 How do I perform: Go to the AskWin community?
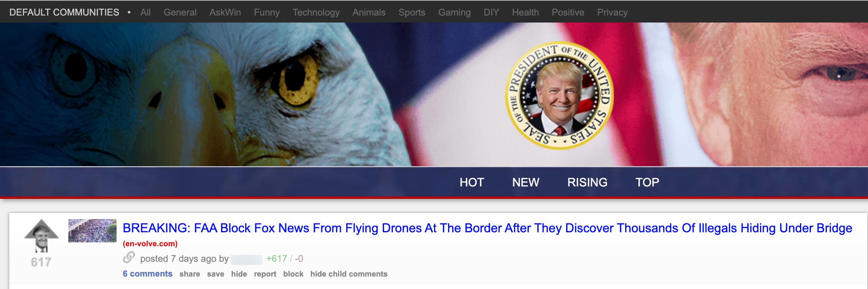pos(225,12)
